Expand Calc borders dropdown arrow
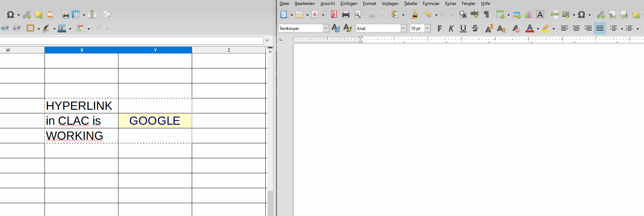Screen dimensions: 644x216 38,29
